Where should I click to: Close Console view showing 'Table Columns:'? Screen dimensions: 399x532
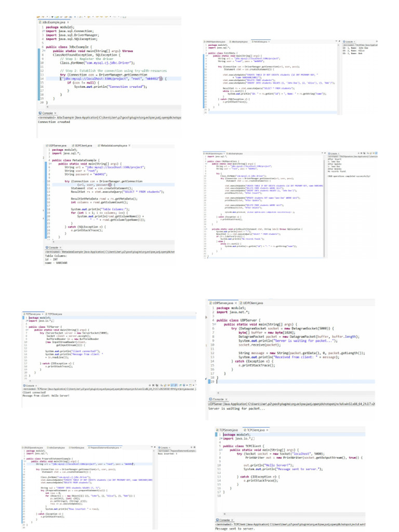coord(61,248)
